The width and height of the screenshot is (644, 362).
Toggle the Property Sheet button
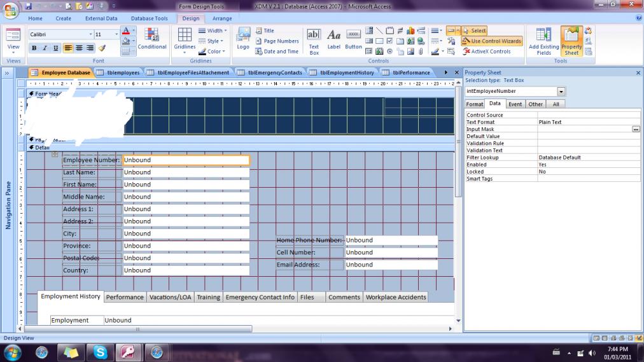571,41
